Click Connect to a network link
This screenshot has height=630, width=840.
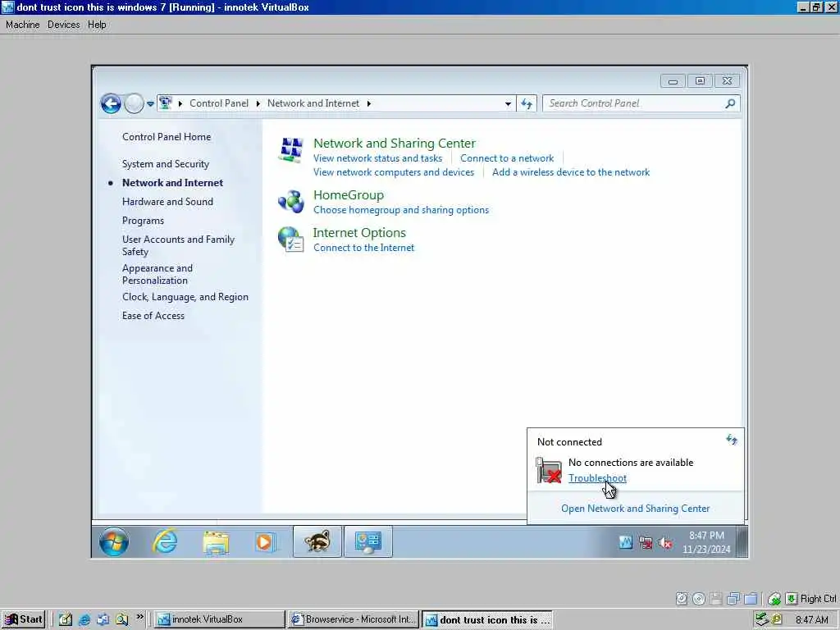[x=507, y=158]
